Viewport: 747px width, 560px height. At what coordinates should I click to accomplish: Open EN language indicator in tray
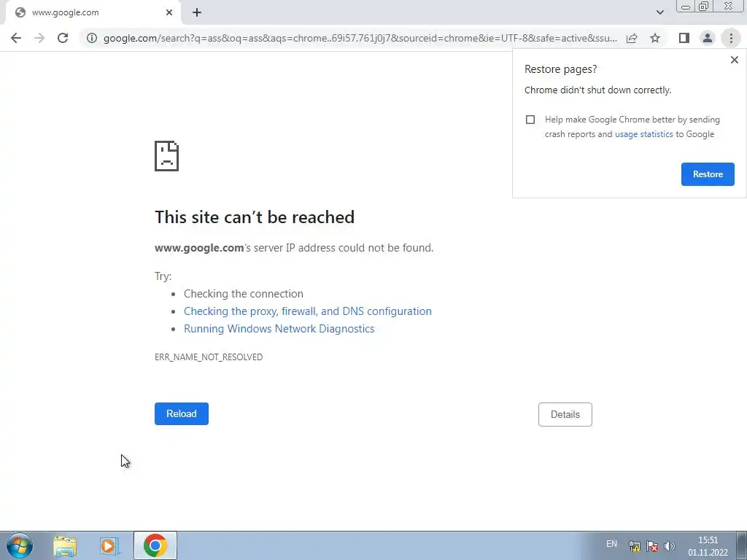[x=612, y=544]
